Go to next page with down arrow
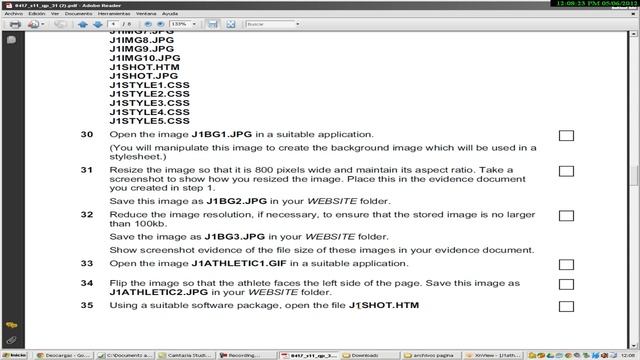Viewport: 640px width, 360px height. click(x=98, y=24)
